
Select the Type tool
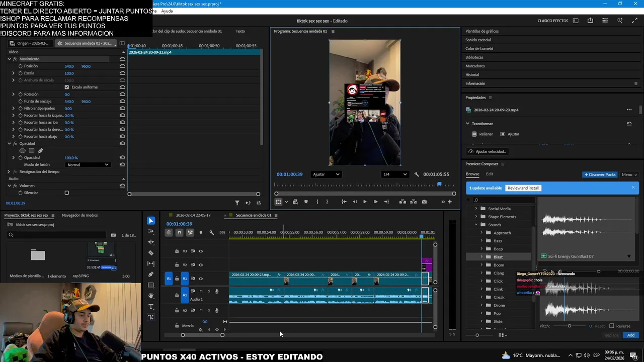(151, 307)
